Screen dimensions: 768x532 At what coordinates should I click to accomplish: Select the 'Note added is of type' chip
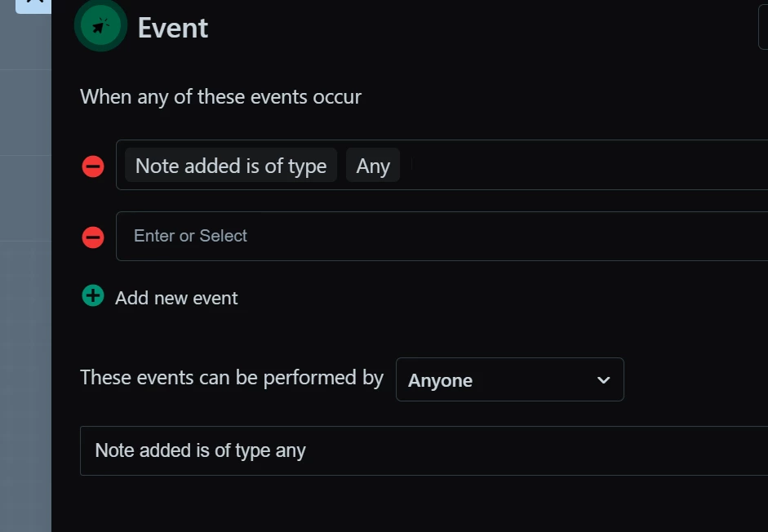point(231,166)
